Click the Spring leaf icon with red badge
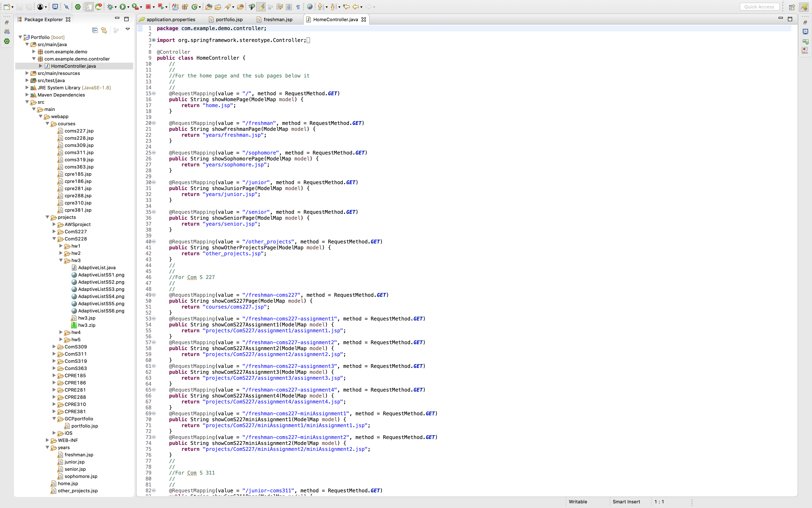Screen dimensions: 812x508 point(99,7)
